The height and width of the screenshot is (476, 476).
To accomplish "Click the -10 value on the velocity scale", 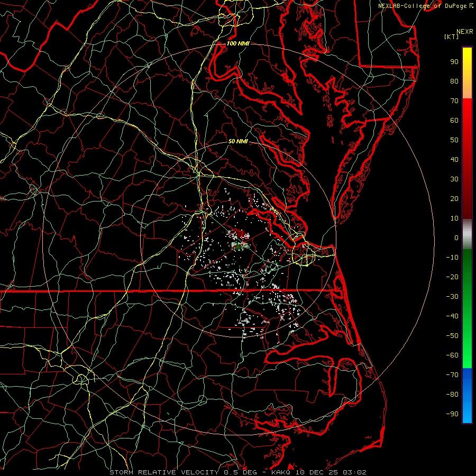I will 452,258.
